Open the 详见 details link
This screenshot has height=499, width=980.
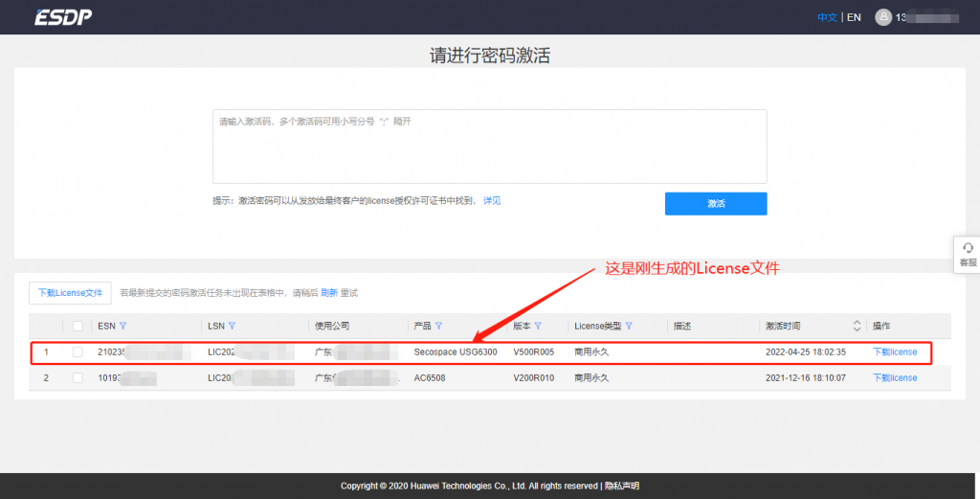492,201
